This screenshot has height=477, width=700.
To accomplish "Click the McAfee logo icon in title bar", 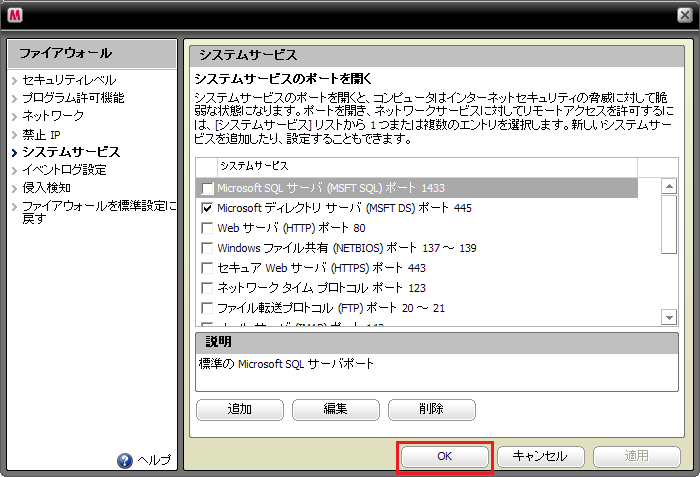I will tap(15, 13).
